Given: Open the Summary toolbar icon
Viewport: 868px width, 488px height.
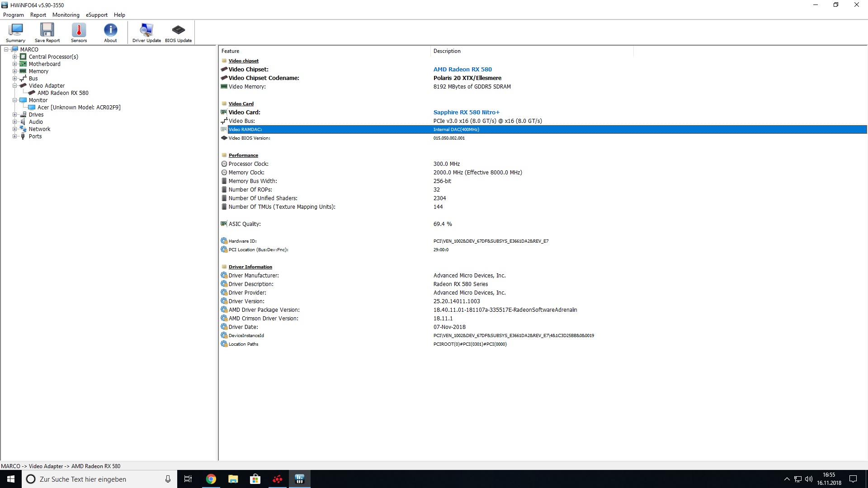Looking at the screenshot, I should [x=15, y=33].
